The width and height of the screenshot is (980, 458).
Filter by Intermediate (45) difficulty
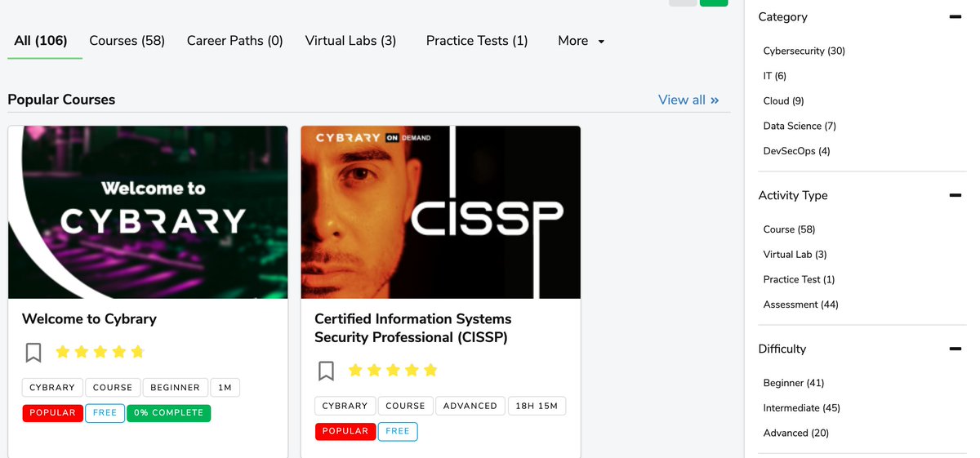pos(802,408)
